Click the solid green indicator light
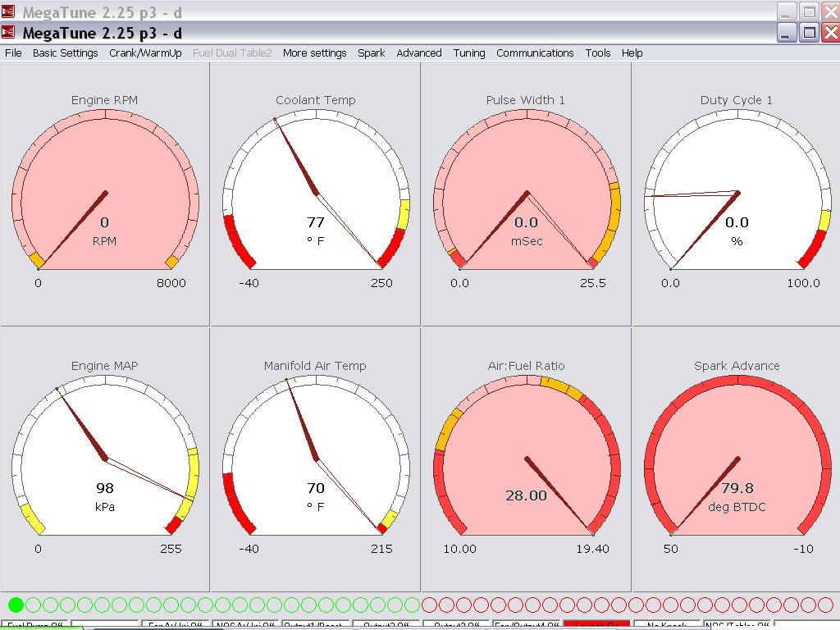This screenshot has height=630, width=840. click(16, 605)
